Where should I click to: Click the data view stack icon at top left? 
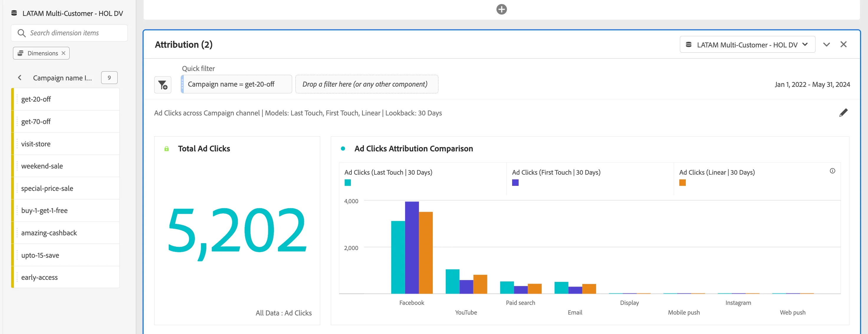tap(14, 13)
